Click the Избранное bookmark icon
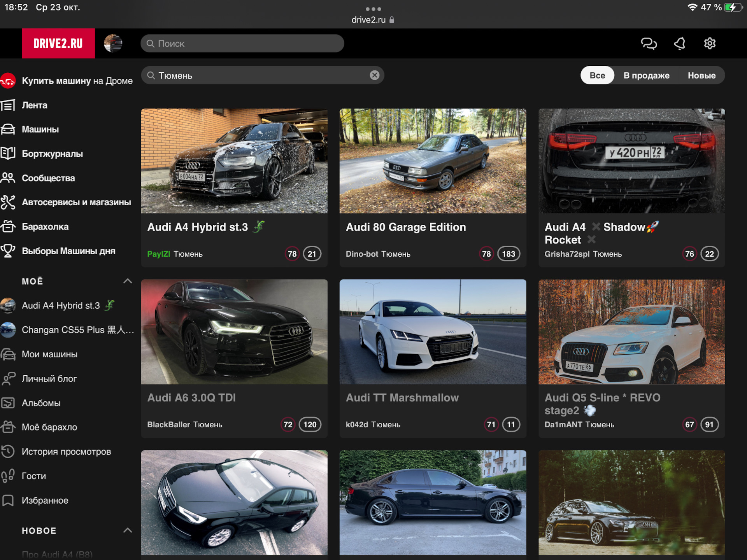This screenshot has height=560, width=747. tap(8, 500)
